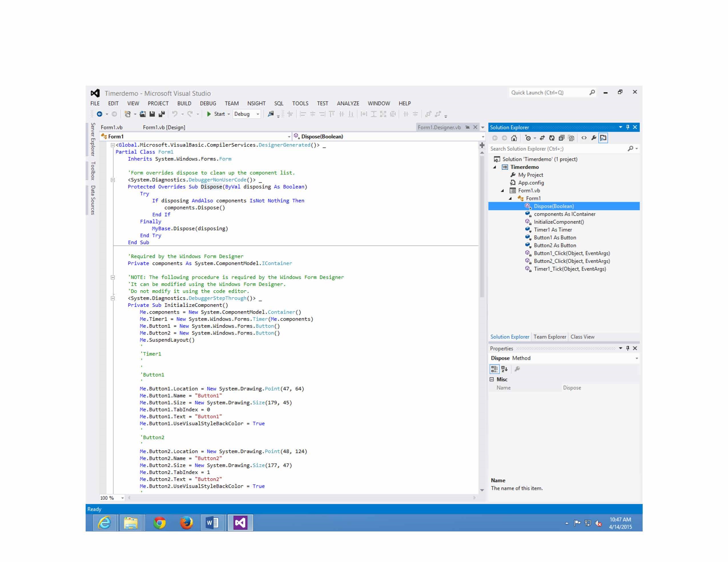The image size is (728, 562).
Task: Click Save All toolbar icon
Action: (x=162, y=114)
